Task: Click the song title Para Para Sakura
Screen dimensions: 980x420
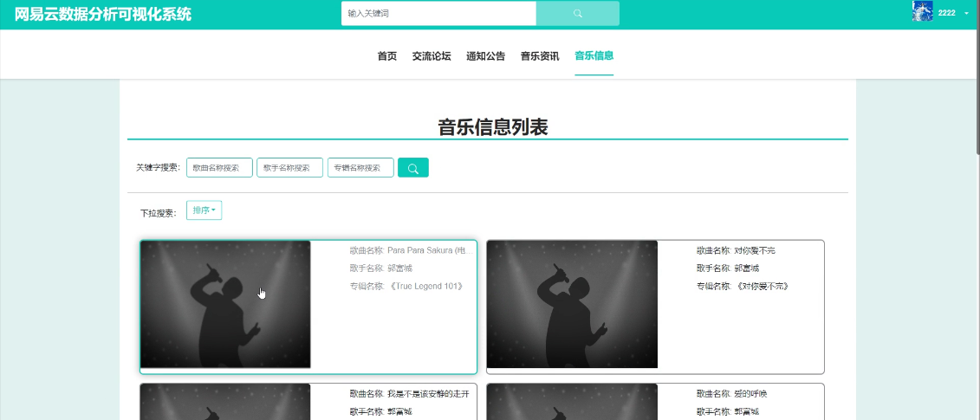Action: [431, 250]
